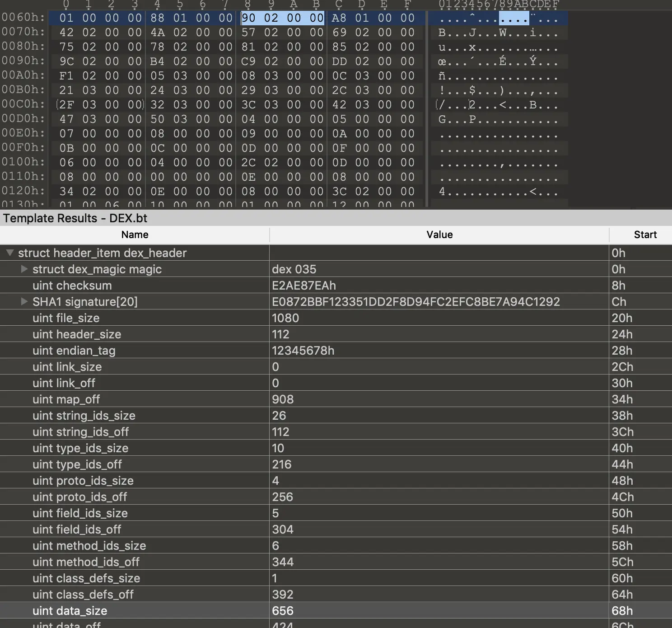Select the uint proto_ids_off row

point(336,497)
